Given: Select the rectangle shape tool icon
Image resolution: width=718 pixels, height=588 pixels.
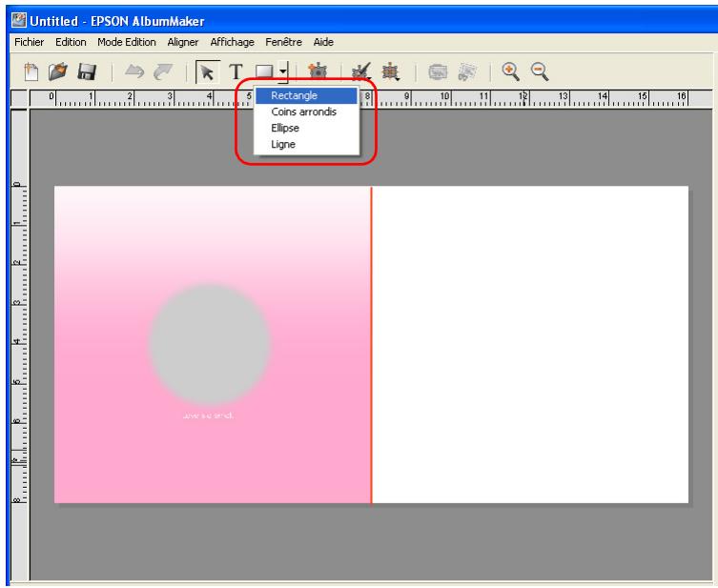Looking at the screenshot, I should click(264, 71).
